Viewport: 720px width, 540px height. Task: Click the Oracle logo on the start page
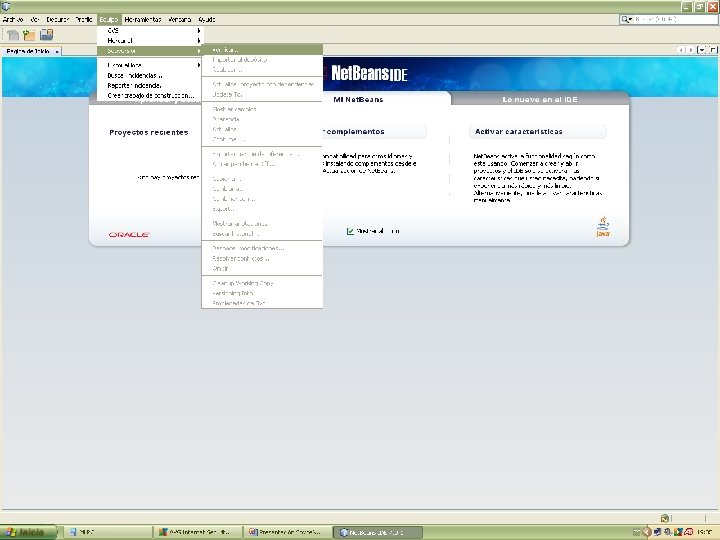(x=129, y=234)
